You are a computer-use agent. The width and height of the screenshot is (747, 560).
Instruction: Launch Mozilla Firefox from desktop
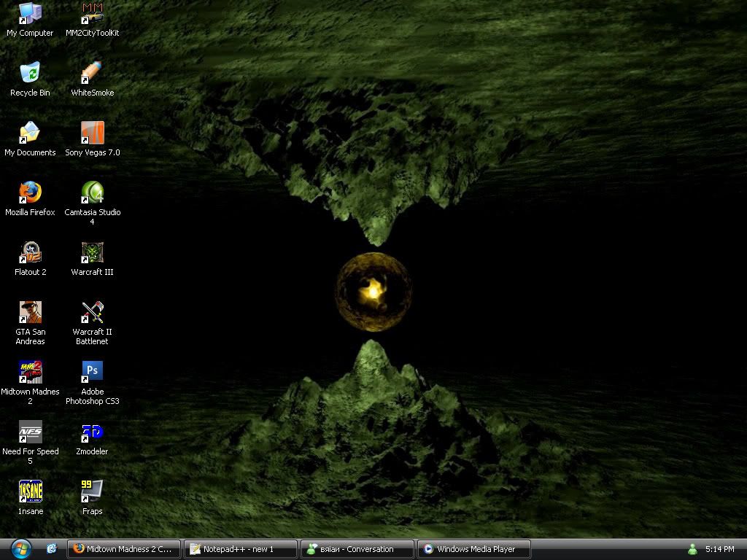coord(30,192)
